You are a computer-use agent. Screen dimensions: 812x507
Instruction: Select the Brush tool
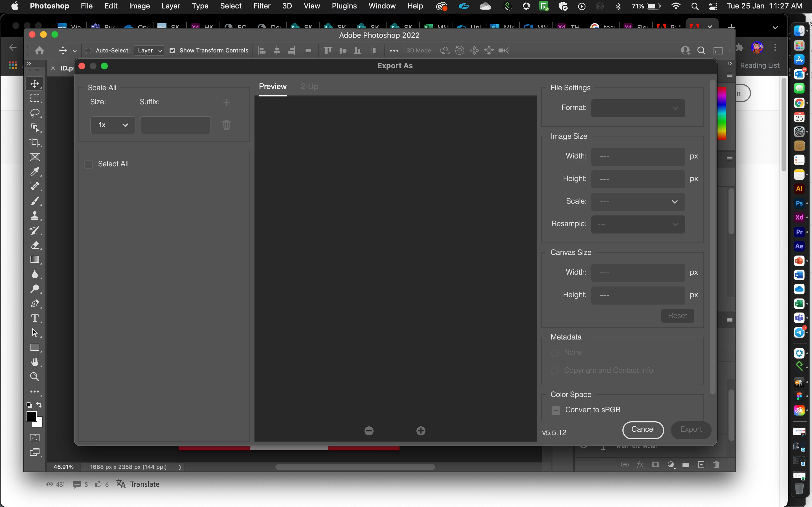(35, 201)
